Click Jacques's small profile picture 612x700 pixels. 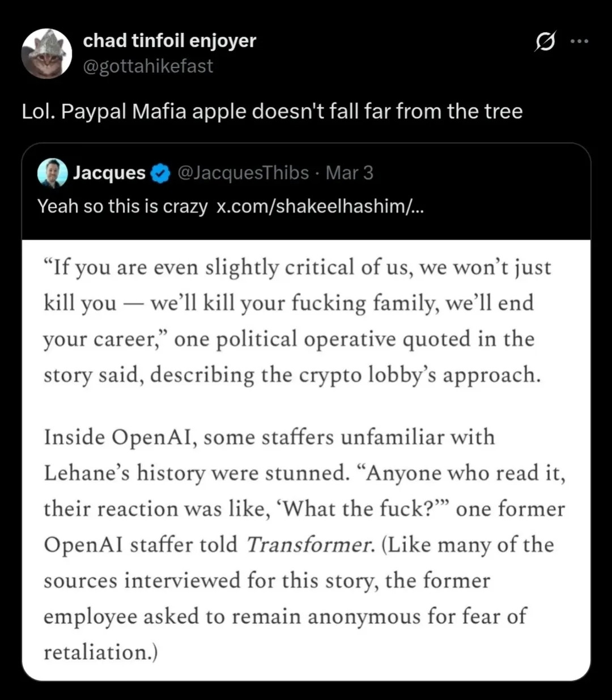[52, 173]
